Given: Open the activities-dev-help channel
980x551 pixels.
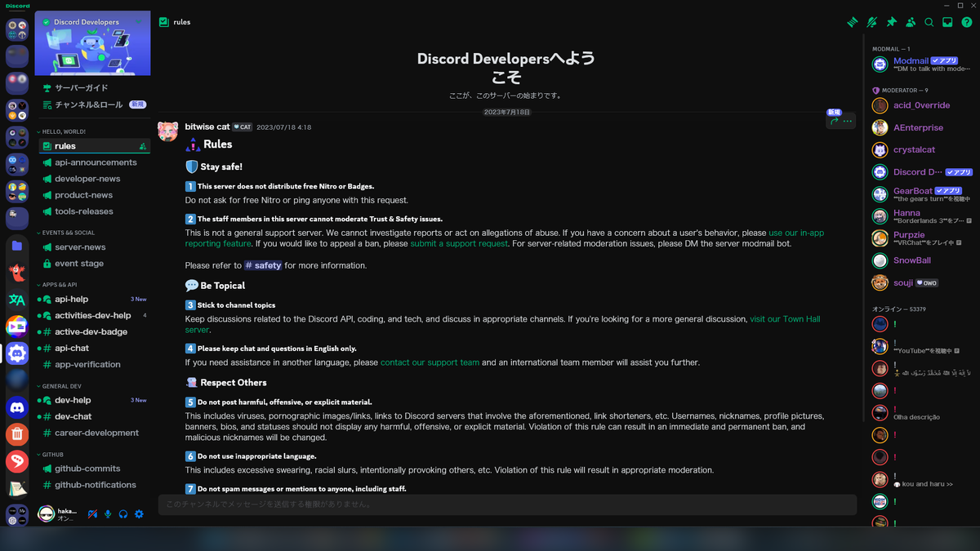Looking at the screenshot, I should (x=95, y=316).
